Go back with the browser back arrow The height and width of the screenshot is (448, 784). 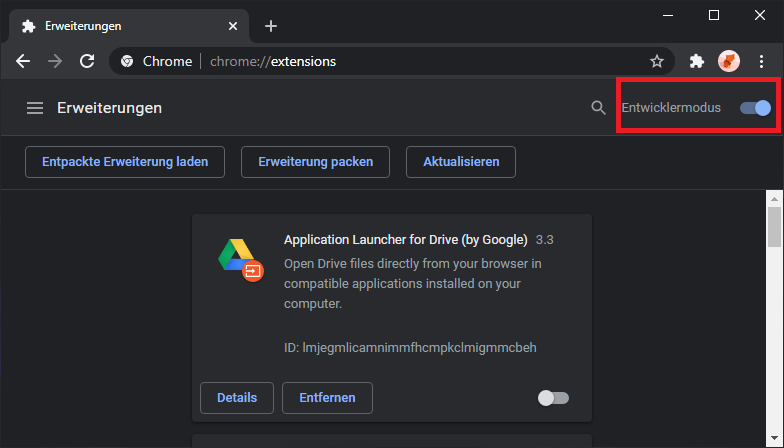tap(23, 61)
